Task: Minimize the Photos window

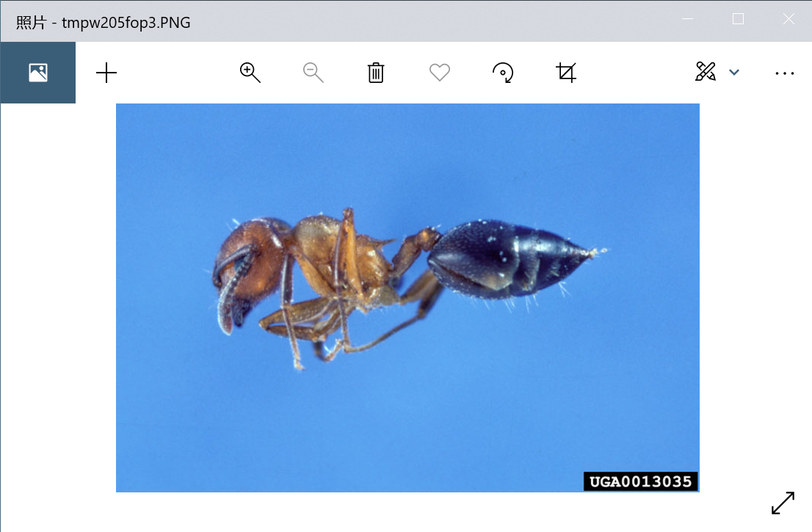Action: pyautogui.click(x=688, y=19)
